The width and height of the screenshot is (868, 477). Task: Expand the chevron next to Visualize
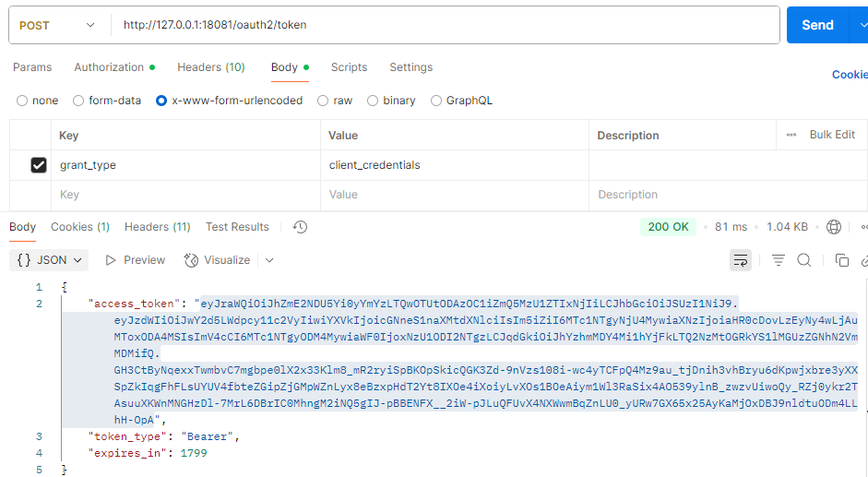click(x=269, y=260)
